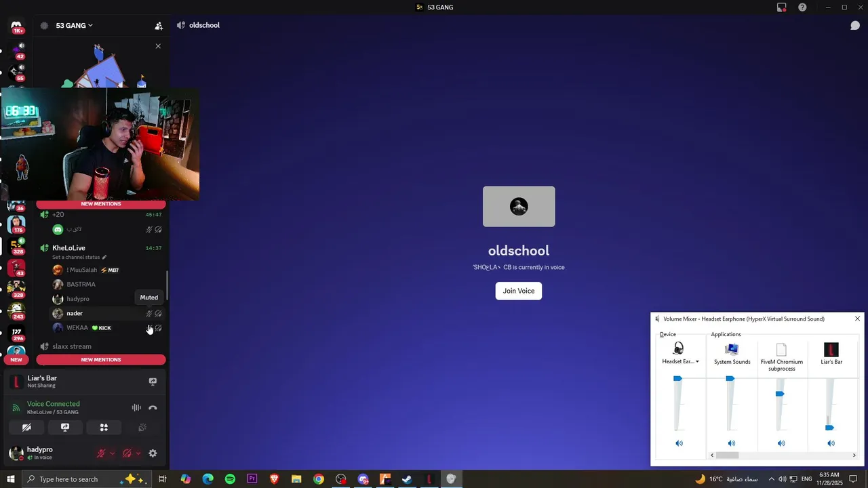Show hidden system tray icons chevron
The image size is (868, 488).
tap(771, 479)
